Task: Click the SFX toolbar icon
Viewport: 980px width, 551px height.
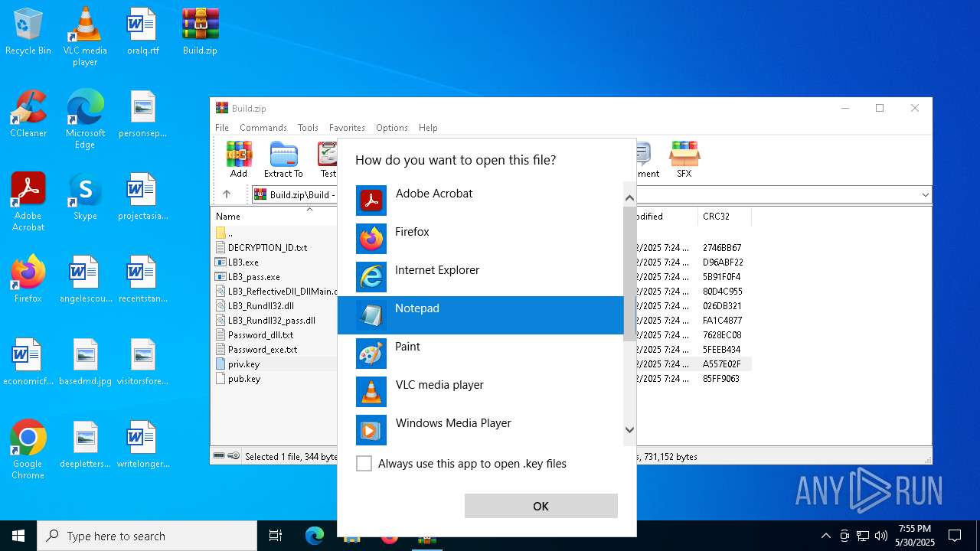Action: 684,159
